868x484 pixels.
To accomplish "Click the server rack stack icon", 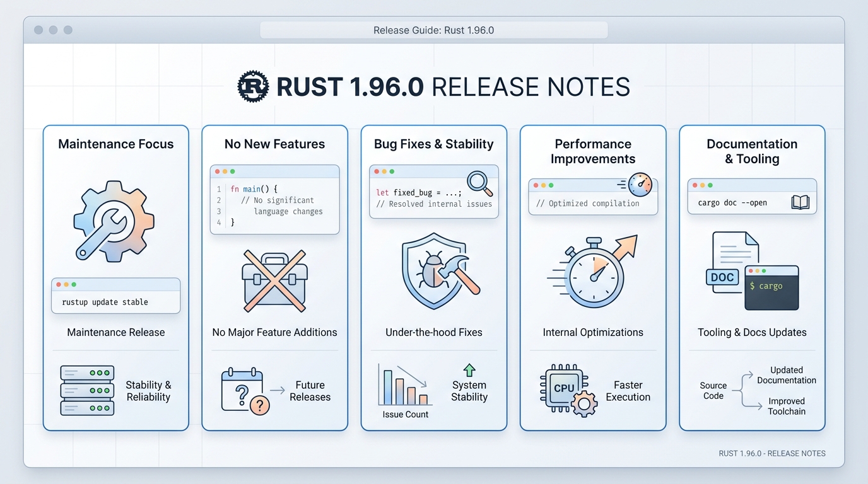I will click(x=87, y=390).
